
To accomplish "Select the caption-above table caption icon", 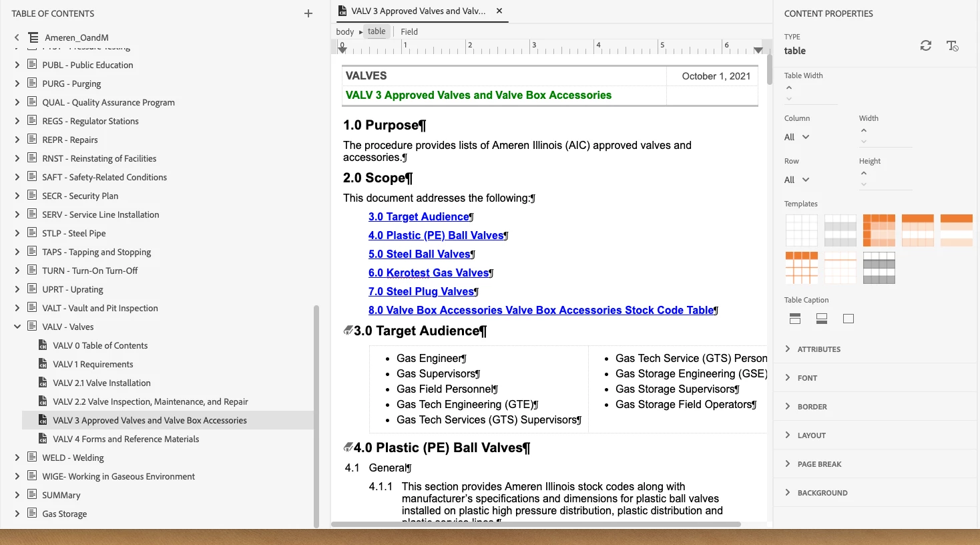I will [795, 319].
